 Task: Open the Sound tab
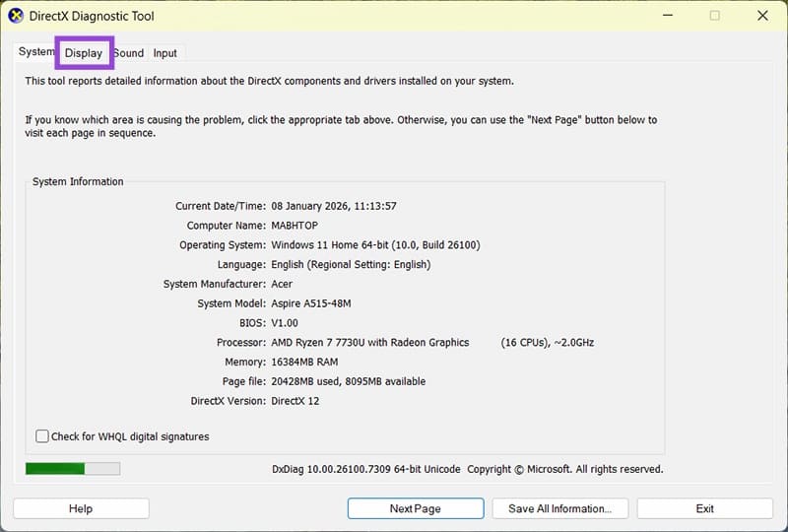pyautogui.click(x=129, y=53)
